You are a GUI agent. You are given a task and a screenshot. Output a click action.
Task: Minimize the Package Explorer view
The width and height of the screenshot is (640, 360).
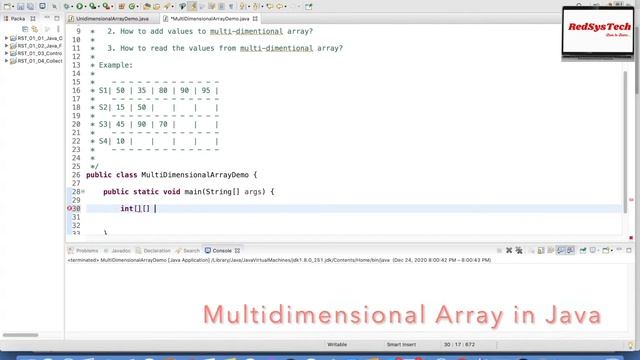pyautogui.click(x=47, y=18)
